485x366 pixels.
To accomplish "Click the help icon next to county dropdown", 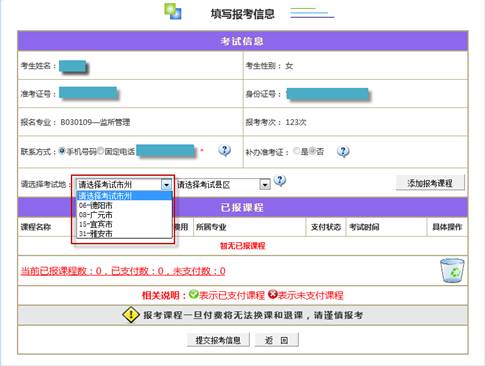I will click(280, 181).
